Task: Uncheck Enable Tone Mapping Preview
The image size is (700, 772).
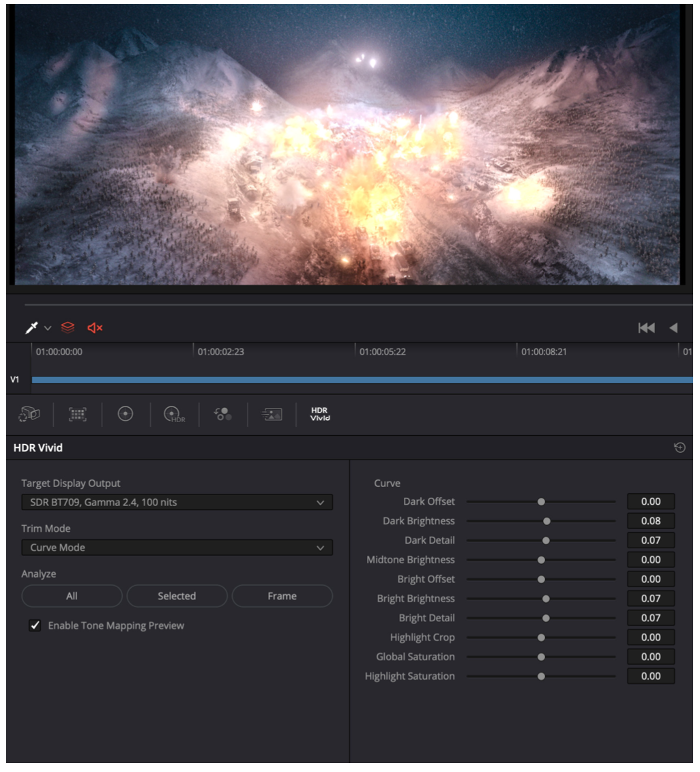Action: (35, 625)
